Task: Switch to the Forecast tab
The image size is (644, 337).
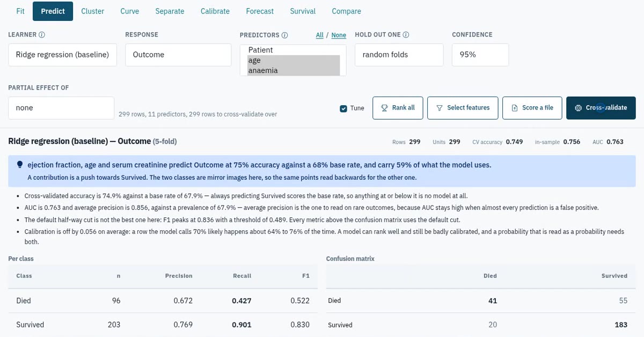Action: pyautogui.click(x=260, y=11)
